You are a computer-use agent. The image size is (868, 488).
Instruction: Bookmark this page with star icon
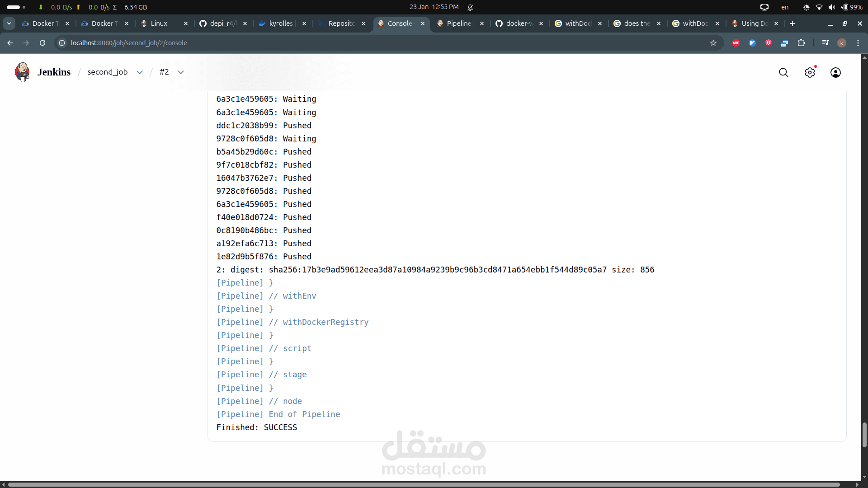tap(713, 43)
